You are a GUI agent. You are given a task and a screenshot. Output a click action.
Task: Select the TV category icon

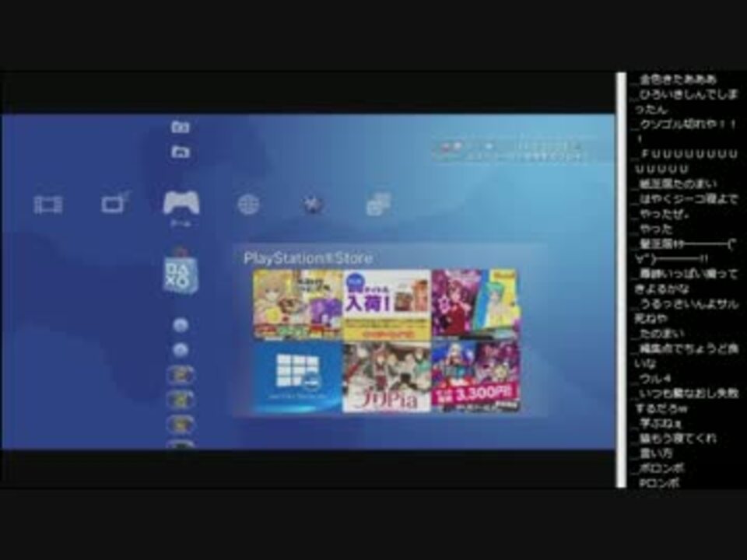(114, 203)
